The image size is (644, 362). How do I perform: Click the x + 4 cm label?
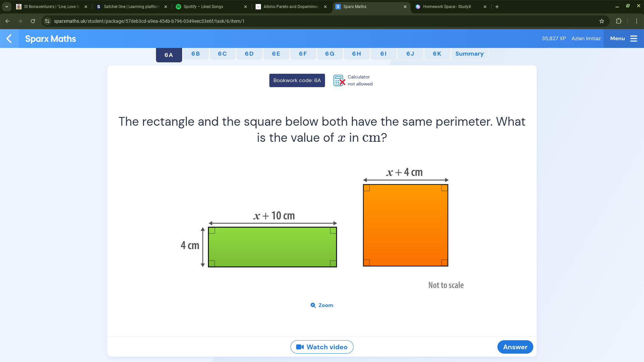point(405,172)
